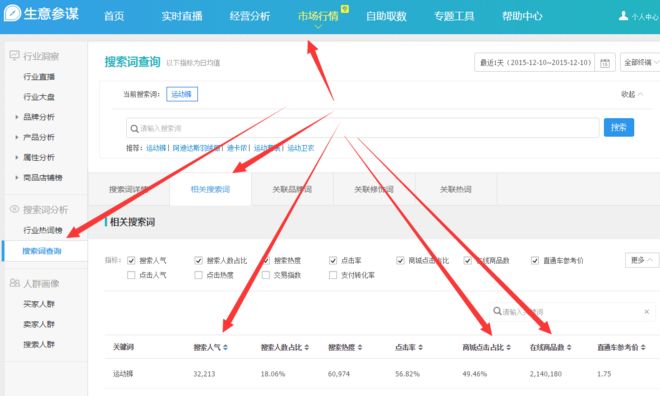Click the user profile icon 个人中心

click(623, 16)
